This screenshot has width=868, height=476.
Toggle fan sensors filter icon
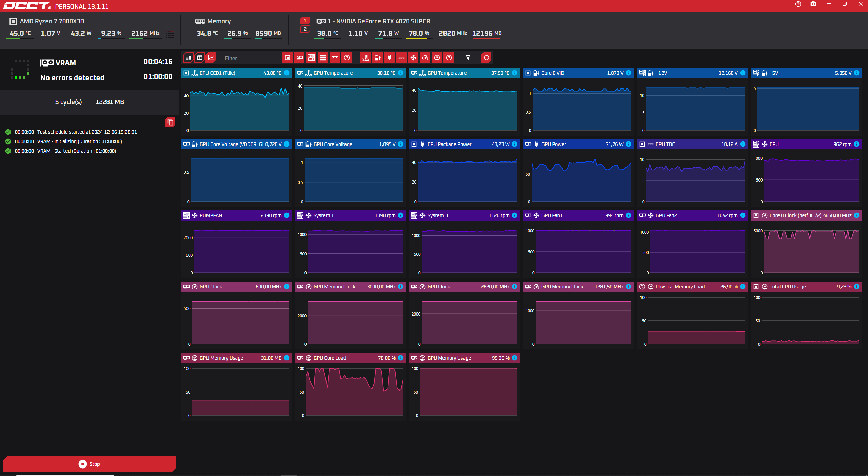point(413,58)
